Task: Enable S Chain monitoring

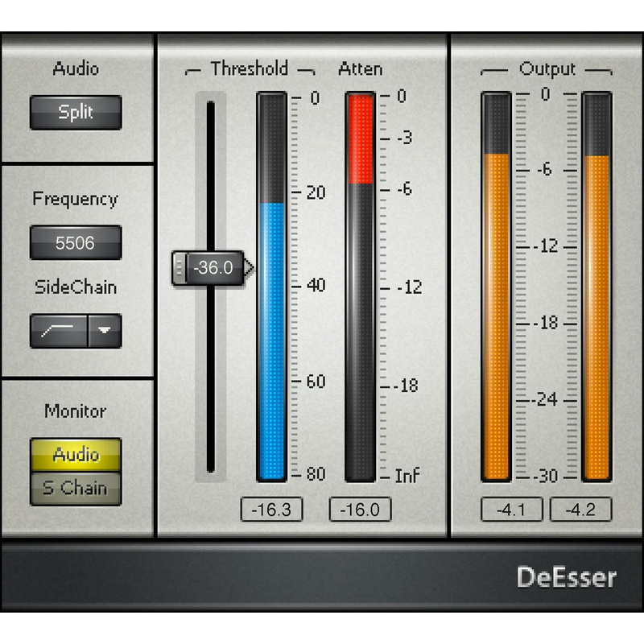Action: pyautogui.click(x=75, y=487)
